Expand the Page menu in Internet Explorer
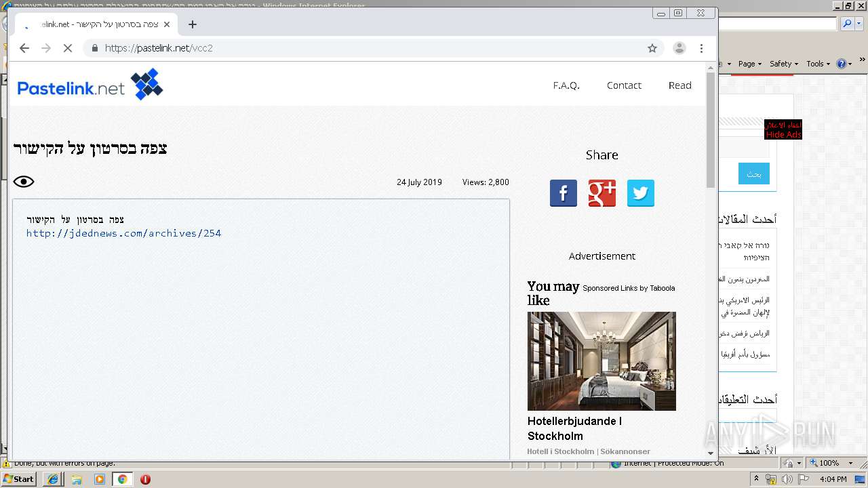 [x=749, y=64]
